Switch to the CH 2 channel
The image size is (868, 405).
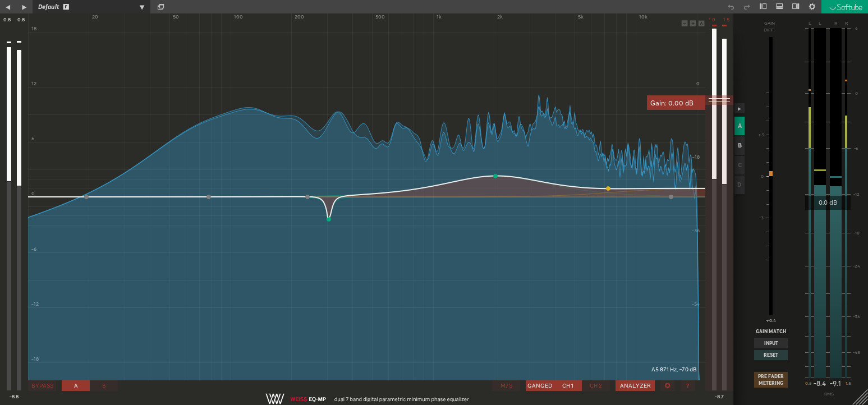595,386
